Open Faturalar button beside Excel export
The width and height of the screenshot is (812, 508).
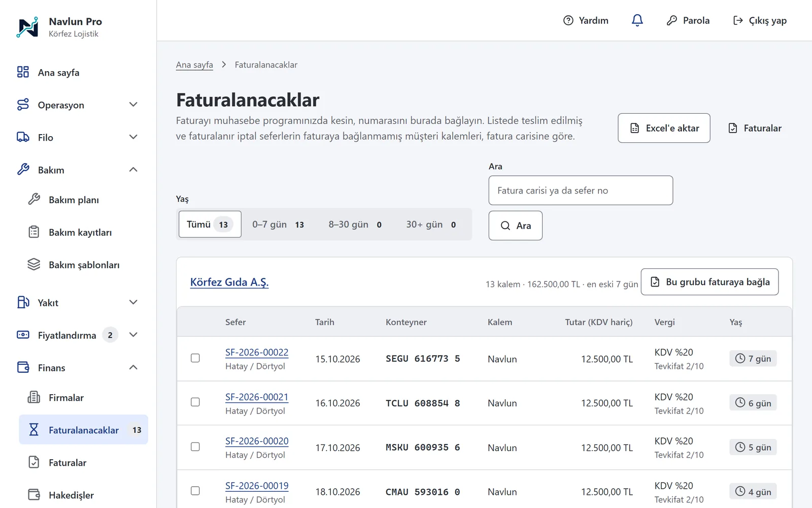coord(755,128)
